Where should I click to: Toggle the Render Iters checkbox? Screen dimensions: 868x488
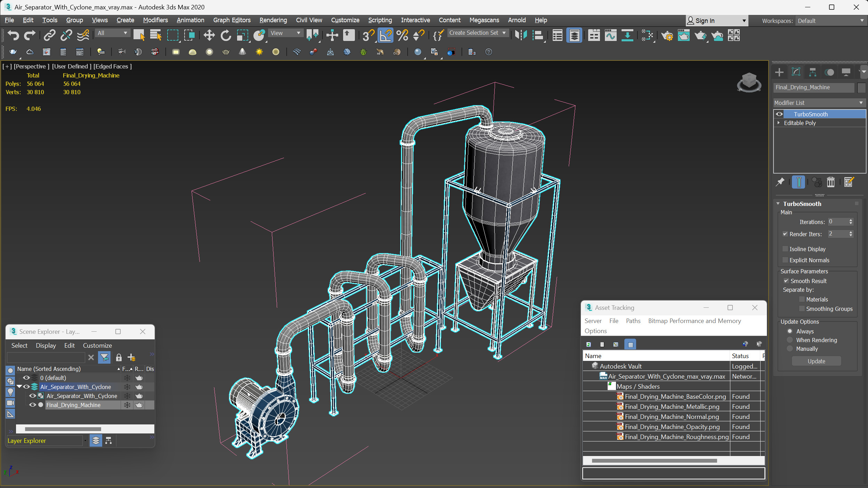[785, 234]
